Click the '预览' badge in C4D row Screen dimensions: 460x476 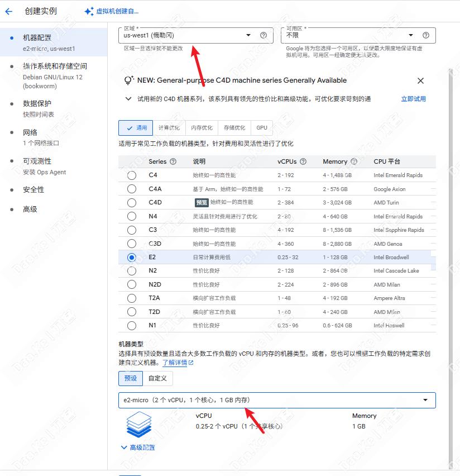coord(202,202)
